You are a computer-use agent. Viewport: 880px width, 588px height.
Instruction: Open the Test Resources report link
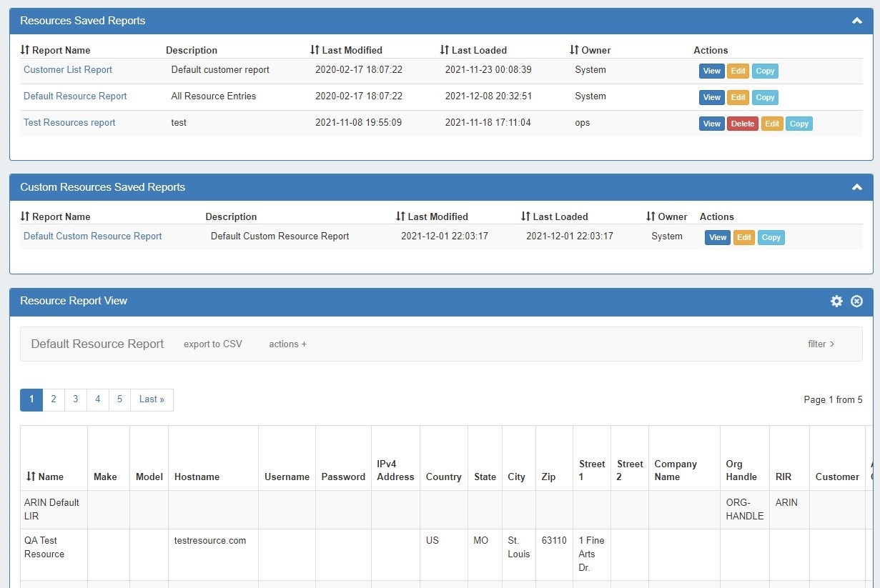pos(69,122)
